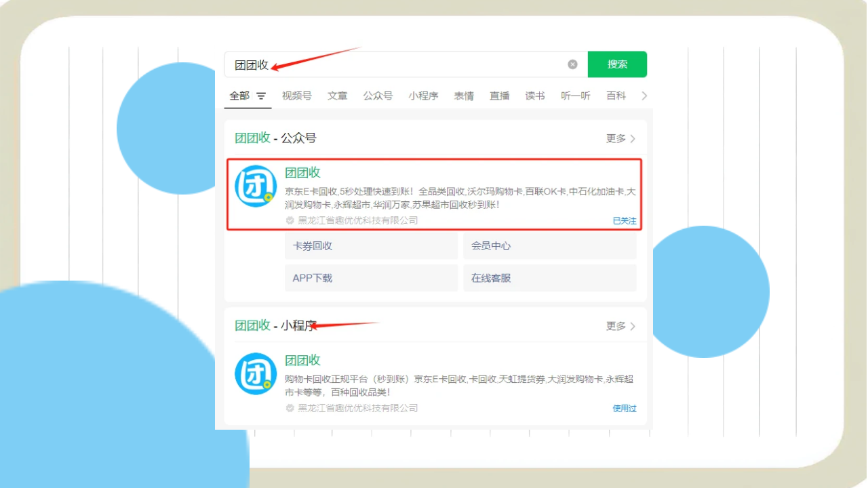Switch to the 表情 tab

click(x=464, y=96)
